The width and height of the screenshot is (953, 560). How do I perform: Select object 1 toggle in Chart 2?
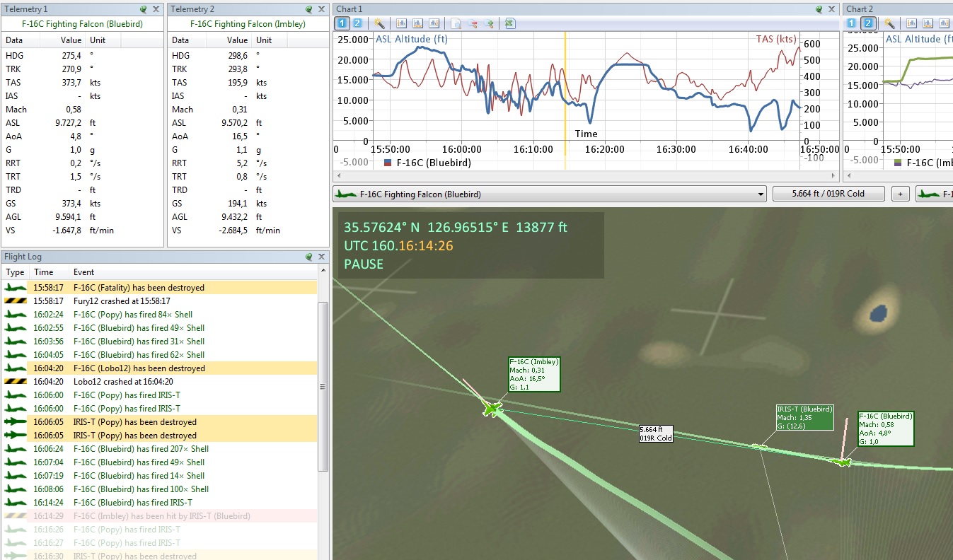pyautogui.click(x=853, y=23)
